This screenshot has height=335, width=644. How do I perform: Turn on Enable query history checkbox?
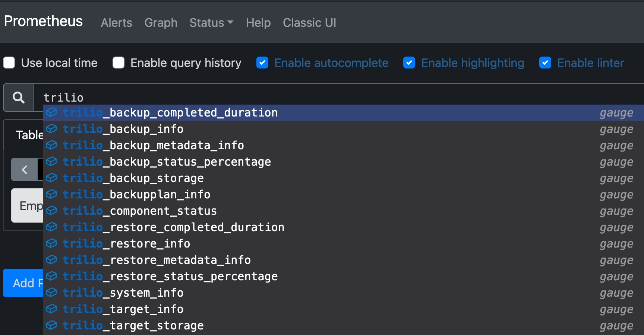tap(119, 63)
